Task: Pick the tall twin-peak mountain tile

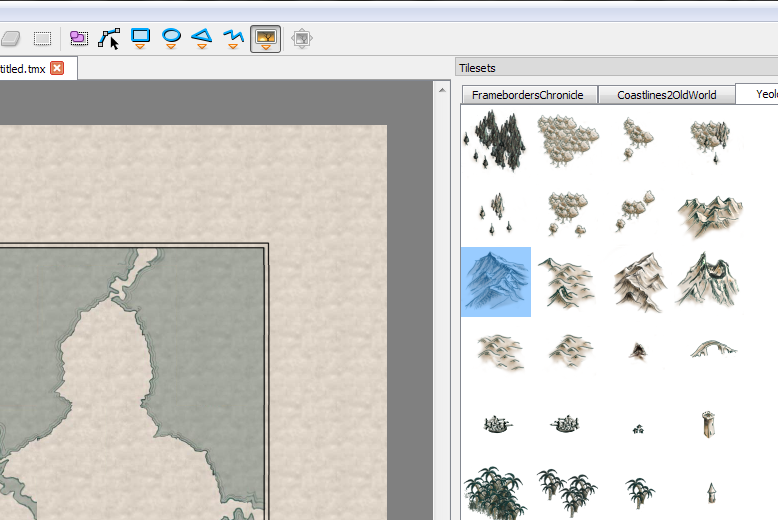Action: pyautogui.click(x=708, y=280)
